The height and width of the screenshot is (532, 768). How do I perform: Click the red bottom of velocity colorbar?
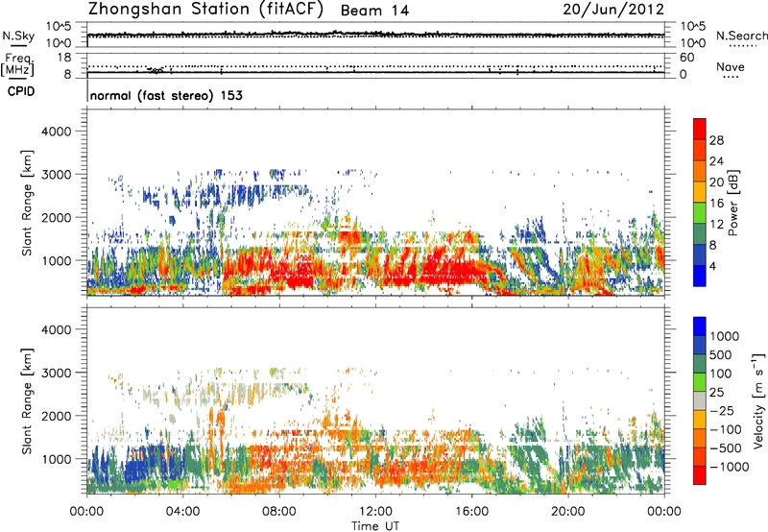point(700,475)
